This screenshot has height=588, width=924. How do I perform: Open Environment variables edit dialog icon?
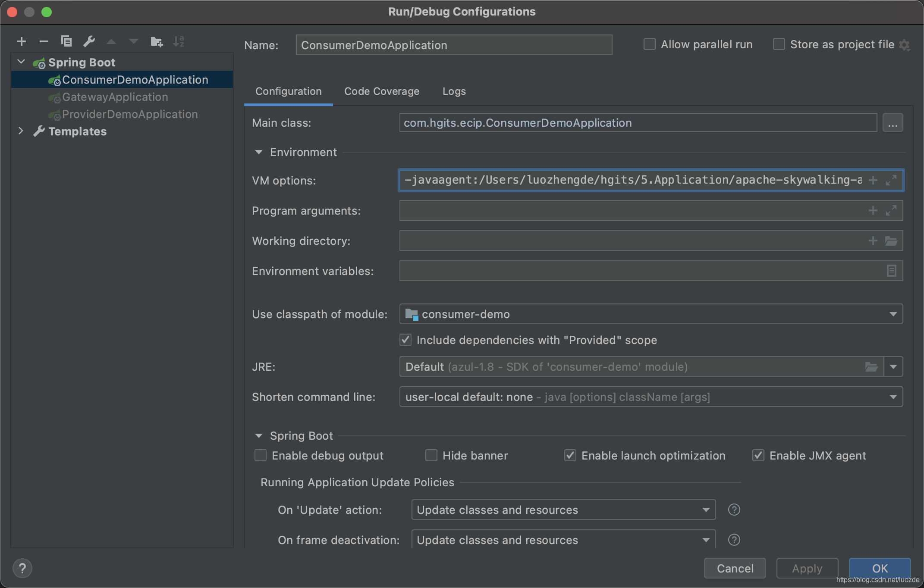pyautogui.click(x=891, y=271)
